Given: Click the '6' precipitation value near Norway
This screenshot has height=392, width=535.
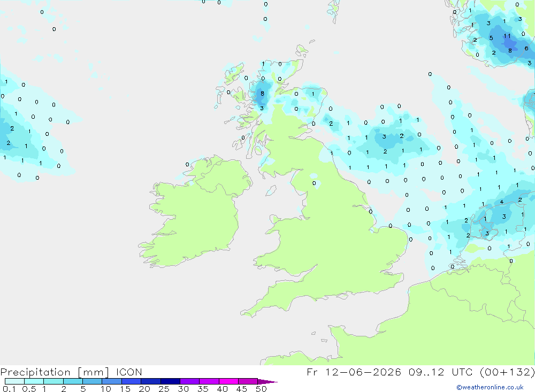Looking at the screenshot, I should pyautogui.click(x=526, y=49).
